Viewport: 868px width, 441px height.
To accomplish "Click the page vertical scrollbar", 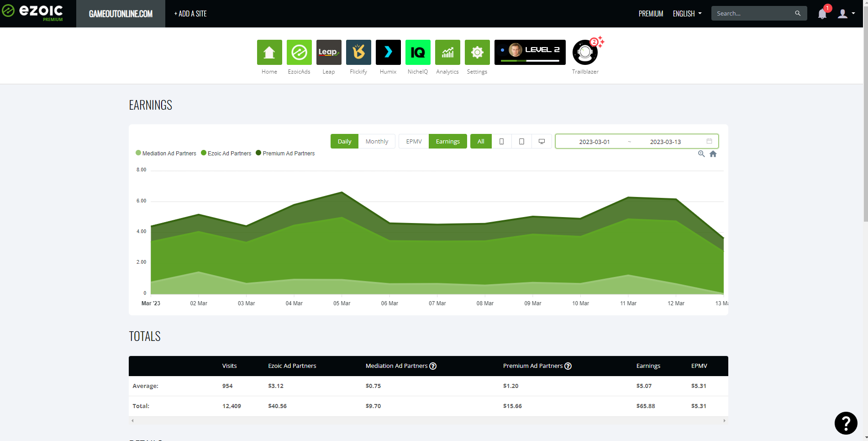I will 865,114.
